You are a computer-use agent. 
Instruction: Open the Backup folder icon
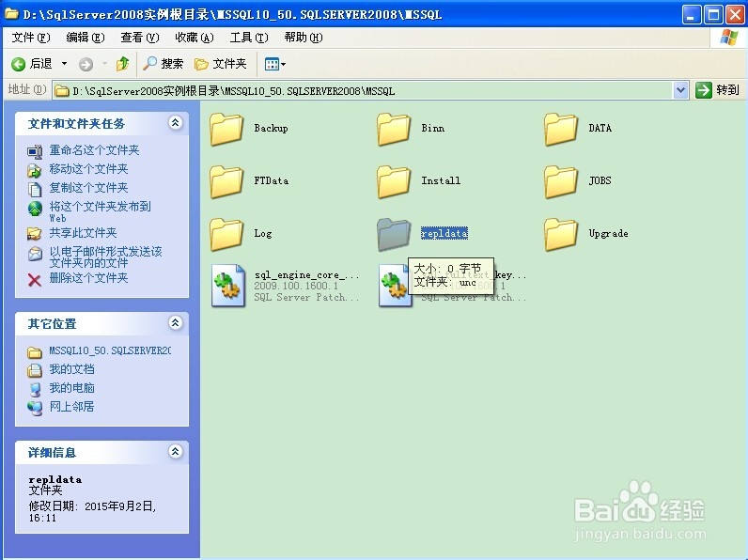pyautogui.click(x=226, y=129)
